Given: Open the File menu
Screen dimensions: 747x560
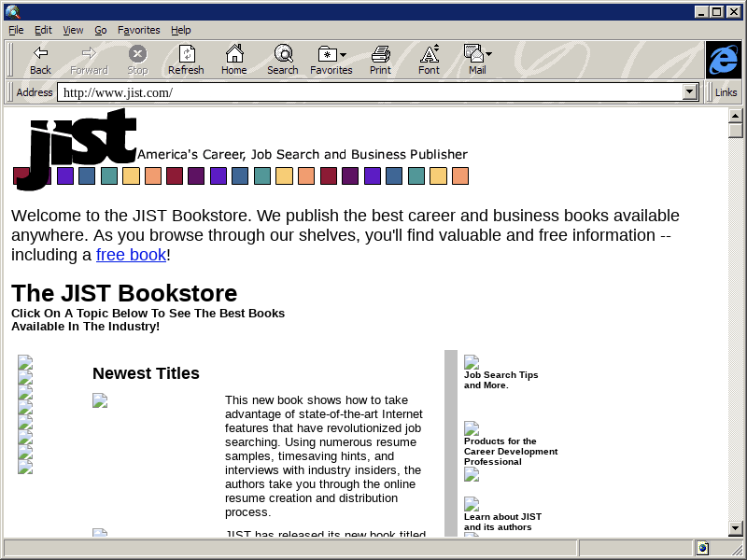Looking at the screenshot, I should tap(16, 30).
